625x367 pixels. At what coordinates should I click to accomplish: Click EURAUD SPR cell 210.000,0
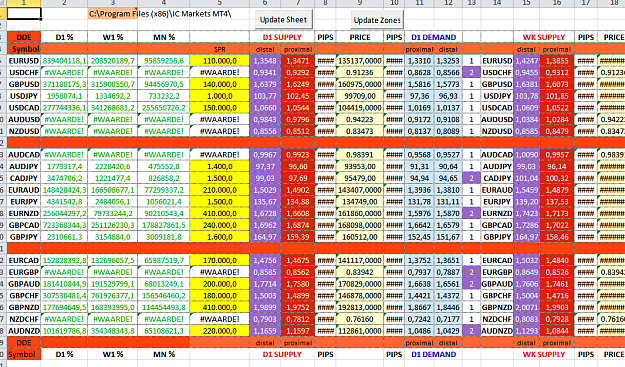220,190
